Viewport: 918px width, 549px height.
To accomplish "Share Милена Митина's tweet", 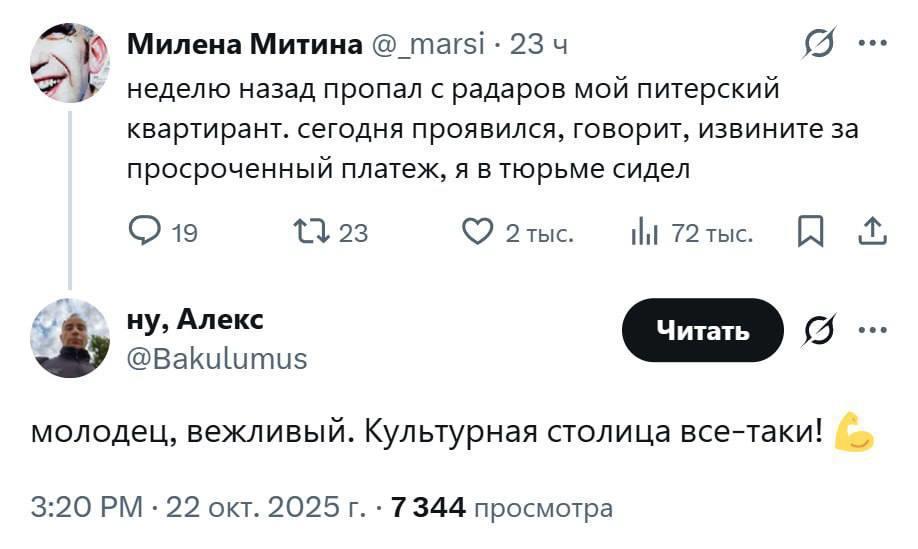I will coord(872,233).
